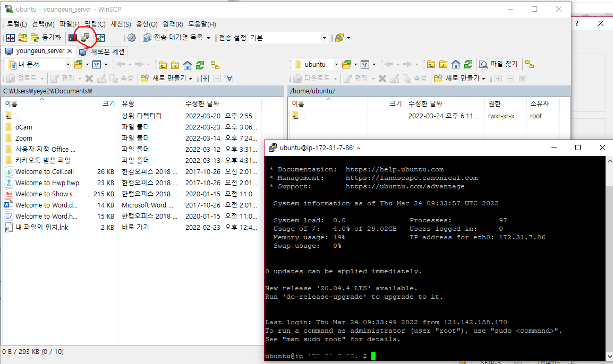613x364 pixels.
Task: Open the 원격(R) menu
Action: point(173,24)
